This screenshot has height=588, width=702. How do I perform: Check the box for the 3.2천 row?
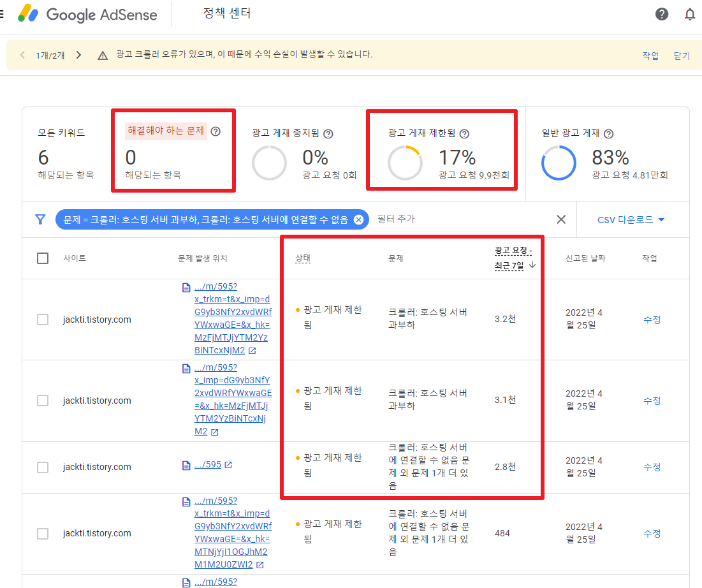(x=43, y=320)
